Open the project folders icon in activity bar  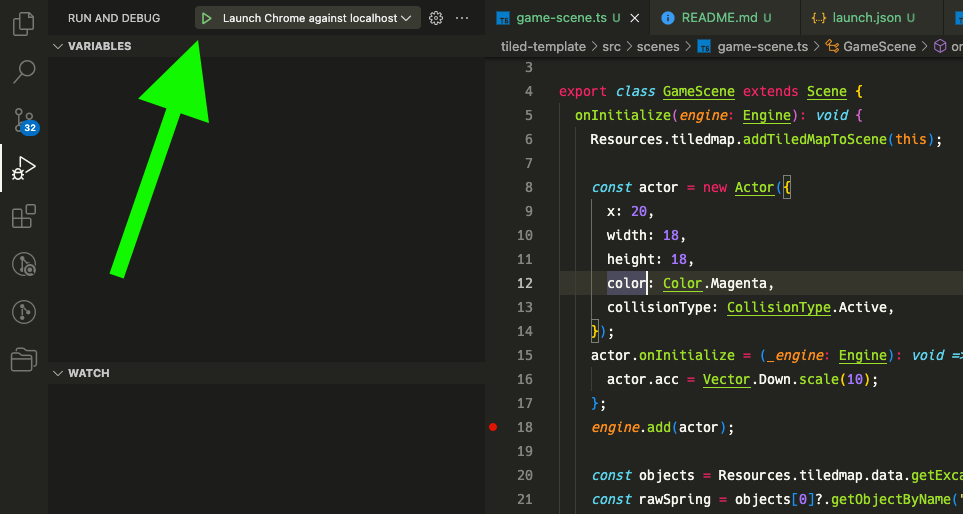[23, 360]
